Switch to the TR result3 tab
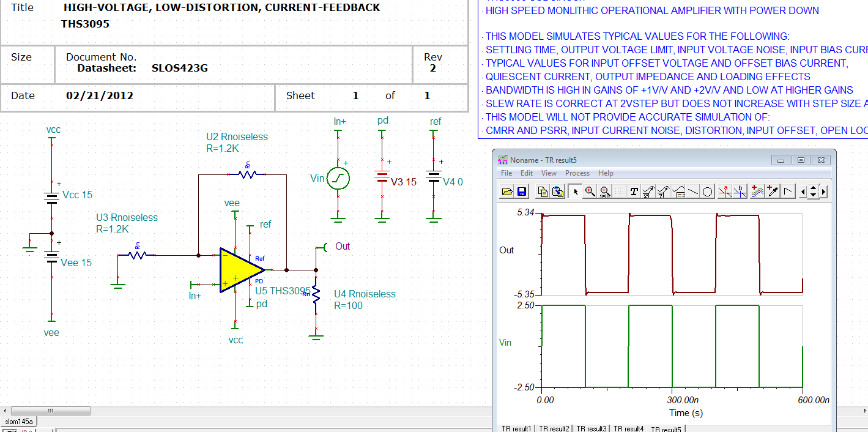The width and height of the screenshot is (868, 432). (x=592, y=428)
